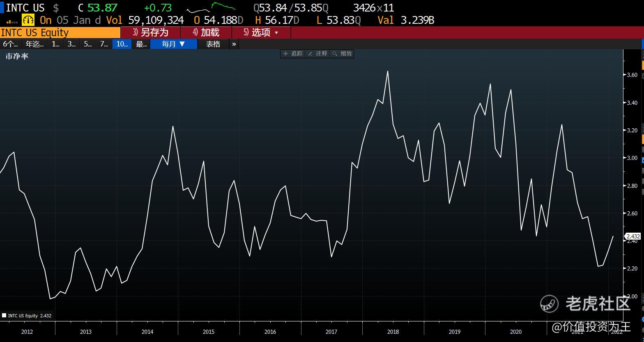Click the 2015 x-axis year label
Image resolution: width=644 pixels, height=342 pixels.
pos(209,332)
